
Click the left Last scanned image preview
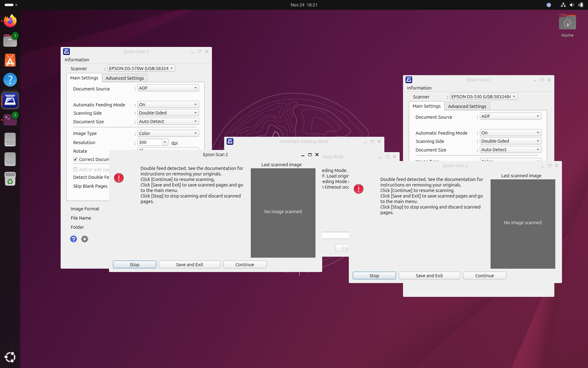283,213
